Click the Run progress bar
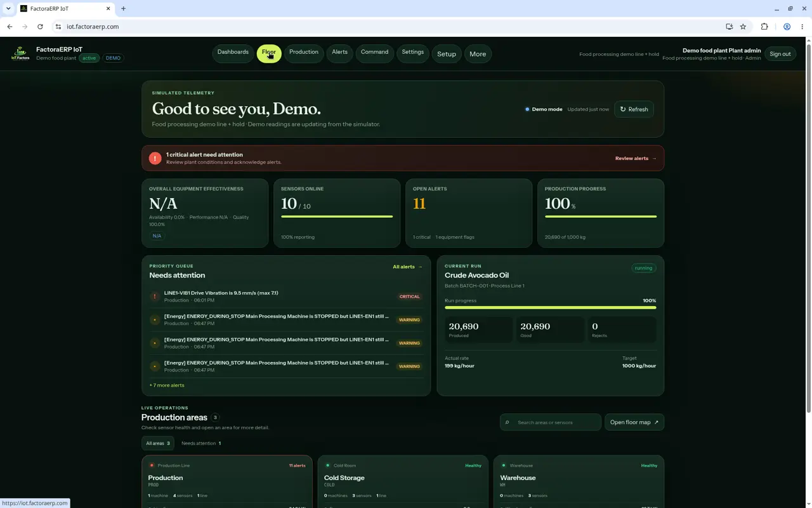This screenshot has height=508, width=812. click(x=551, y=307)
